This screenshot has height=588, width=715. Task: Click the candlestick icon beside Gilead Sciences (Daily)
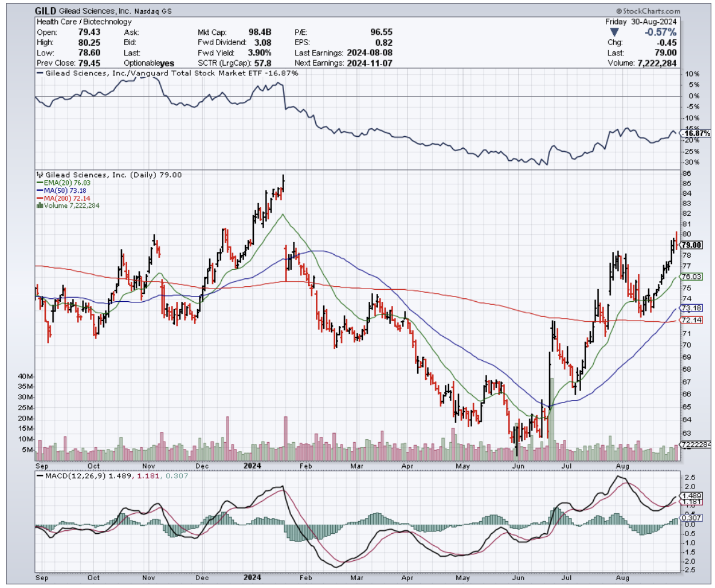[x=39, y=175]
